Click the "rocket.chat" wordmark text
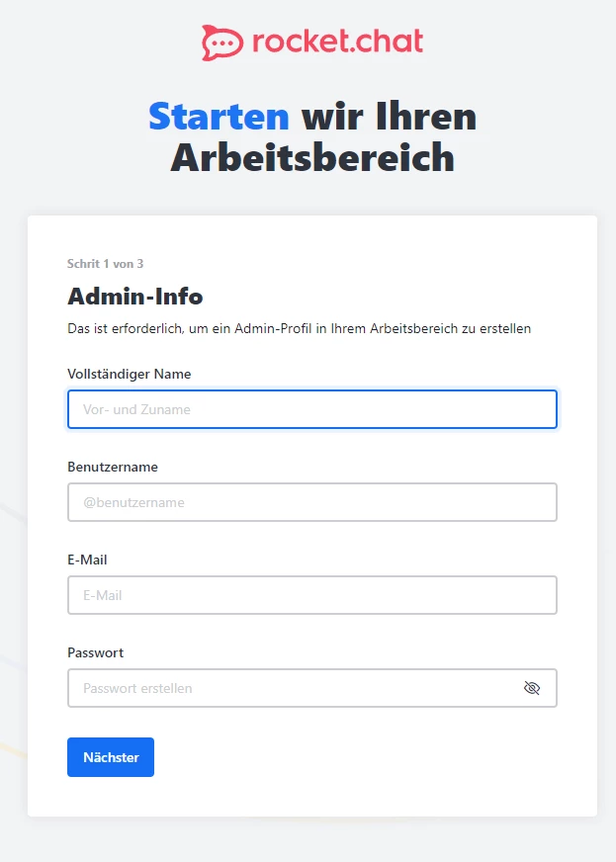Screen dimensions: 616x862 tap(337, 42)
